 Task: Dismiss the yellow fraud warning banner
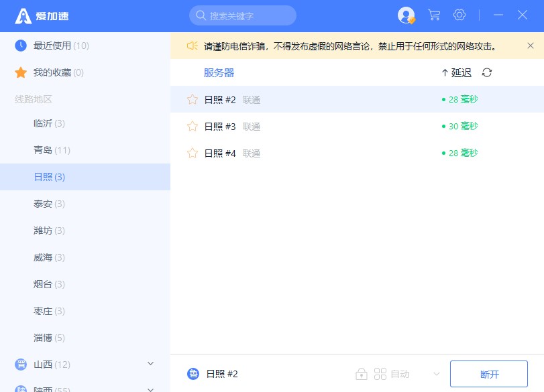point(530,46)
